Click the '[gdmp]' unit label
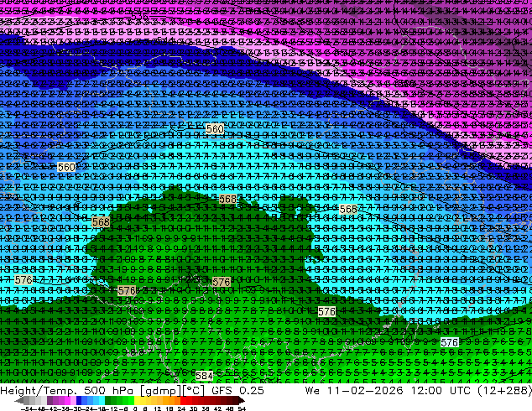 click(x=163, y=391)
